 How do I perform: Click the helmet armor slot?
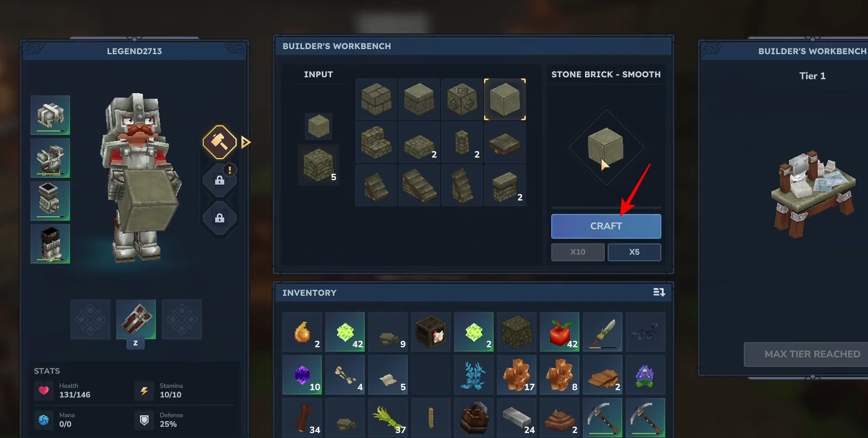(x=50, y=115)
